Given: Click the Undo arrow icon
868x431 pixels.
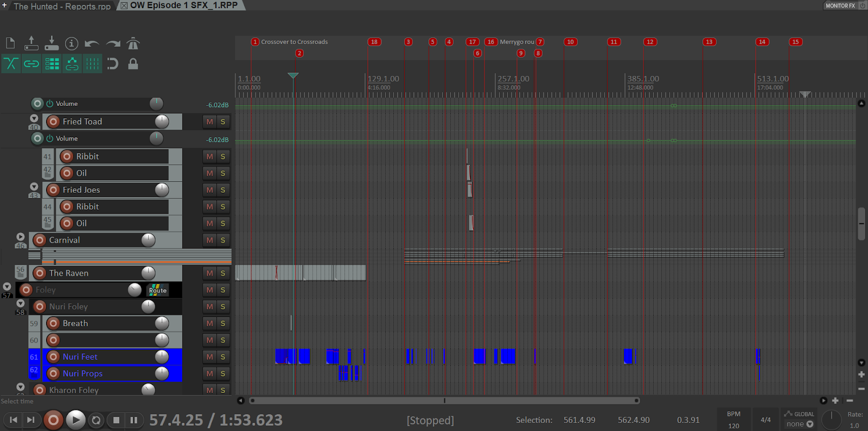Looking at the screenshot, I should (92, 43).
